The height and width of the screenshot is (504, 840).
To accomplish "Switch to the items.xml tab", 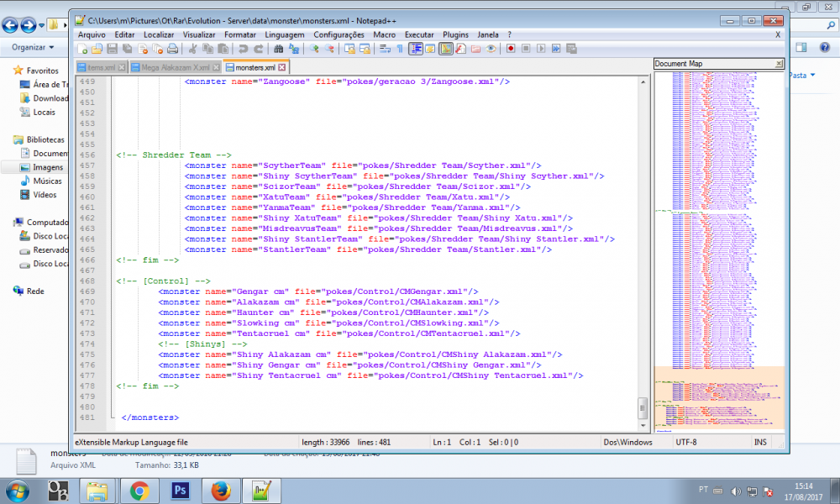I will (x=101, y=67).
